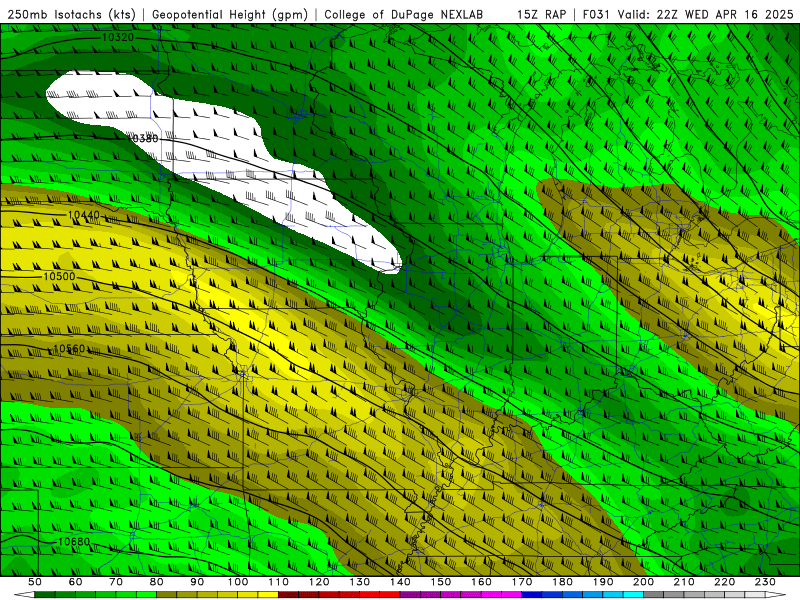
Task: Click the 160 knots color scale label
Action: click(x=481, y=582)
